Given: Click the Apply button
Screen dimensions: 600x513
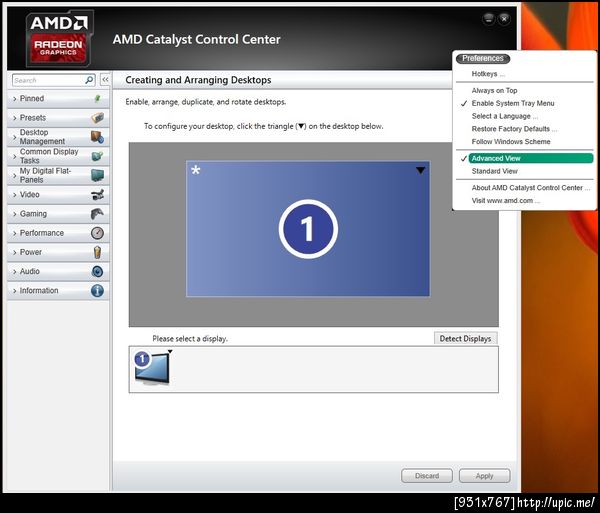Looking at the screenshot, I should (484, 476).
